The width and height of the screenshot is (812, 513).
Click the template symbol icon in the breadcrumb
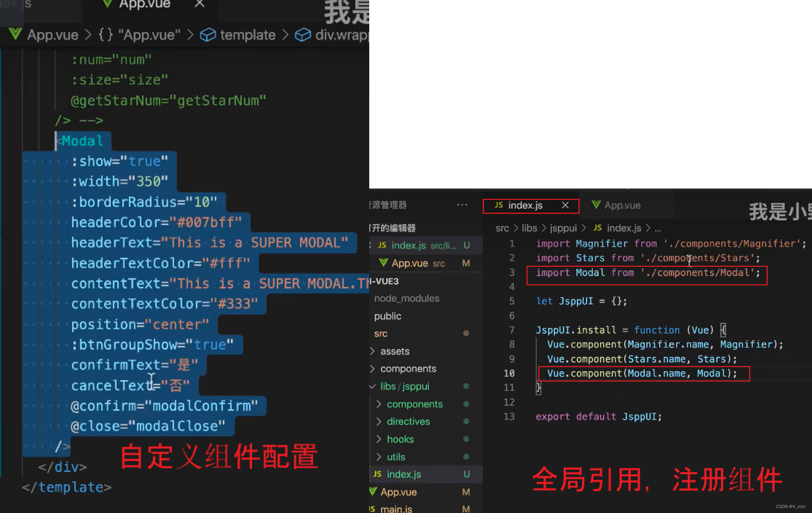pyautogui.click(x=208, y=35)
